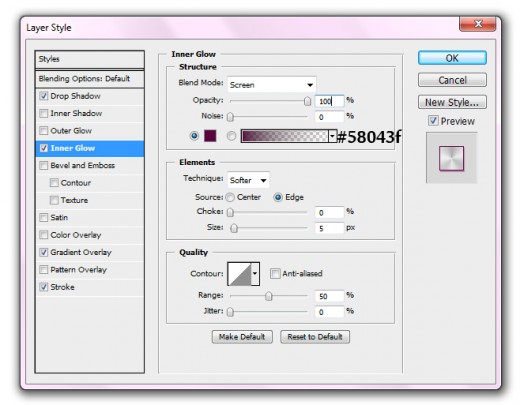Click the Opacity slider handle
The height and width of the screenshot is (405, 520).
pyautogui.click(x=307, y=101)
